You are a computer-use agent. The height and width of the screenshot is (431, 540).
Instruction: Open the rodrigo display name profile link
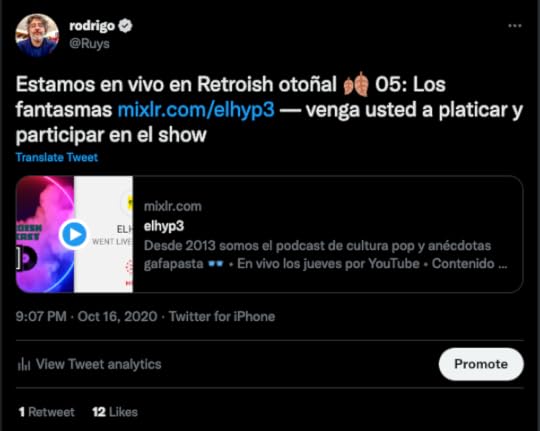92,26
